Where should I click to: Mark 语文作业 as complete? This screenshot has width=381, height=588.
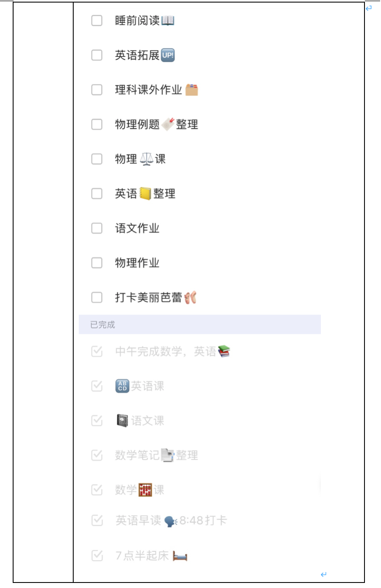97,228
